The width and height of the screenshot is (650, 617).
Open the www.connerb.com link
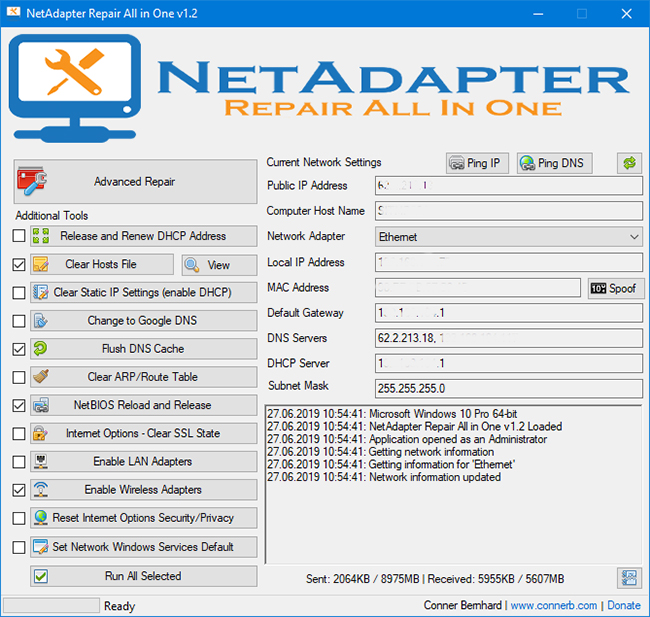(x=553, y=605)
